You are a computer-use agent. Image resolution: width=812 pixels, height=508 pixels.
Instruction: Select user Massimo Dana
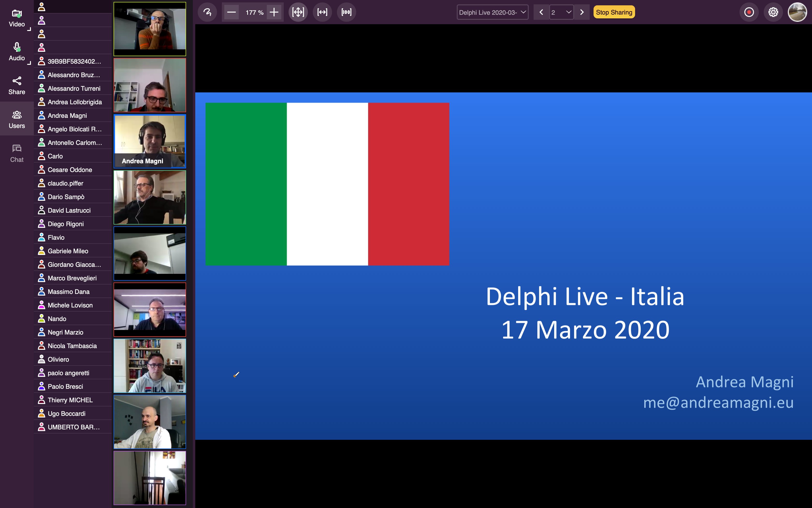[x=73, y=292]
